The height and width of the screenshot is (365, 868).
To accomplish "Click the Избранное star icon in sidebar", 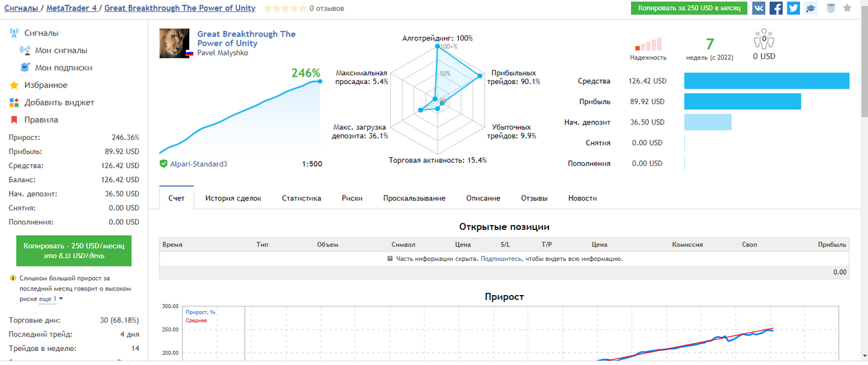I will pyautogui.click(x=14, y=85).
